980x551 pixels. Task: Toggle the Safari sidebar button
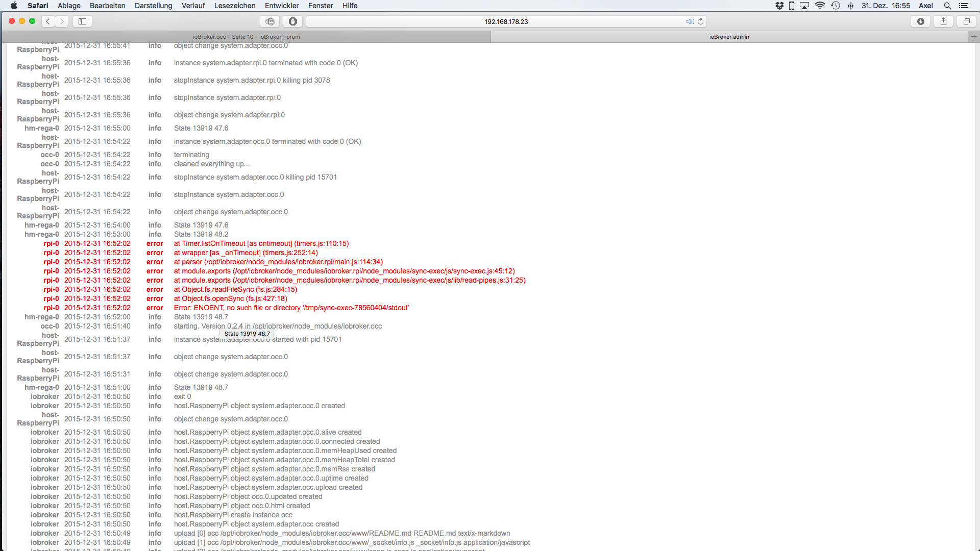[82, 21]
